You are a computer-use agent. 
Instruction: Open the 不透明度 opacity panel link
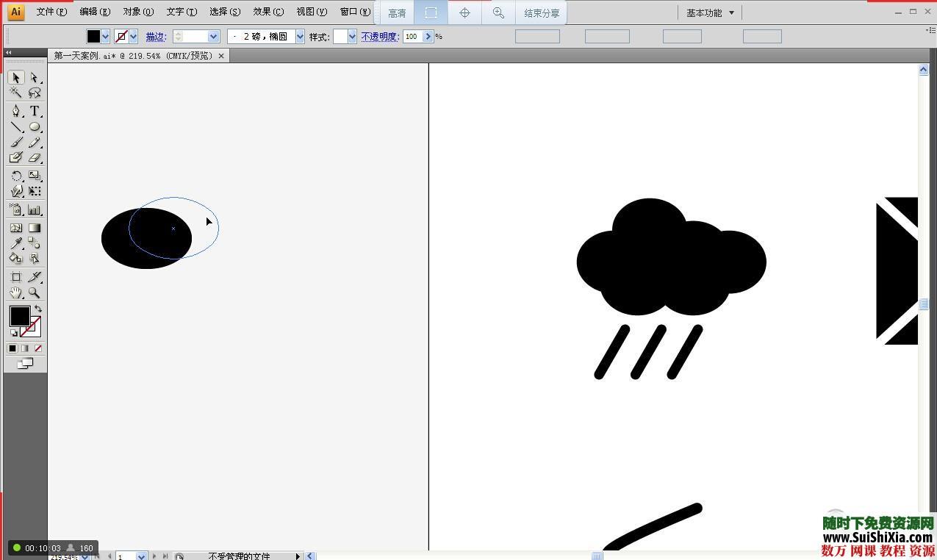pyautogui.click(x=380, y=37)
